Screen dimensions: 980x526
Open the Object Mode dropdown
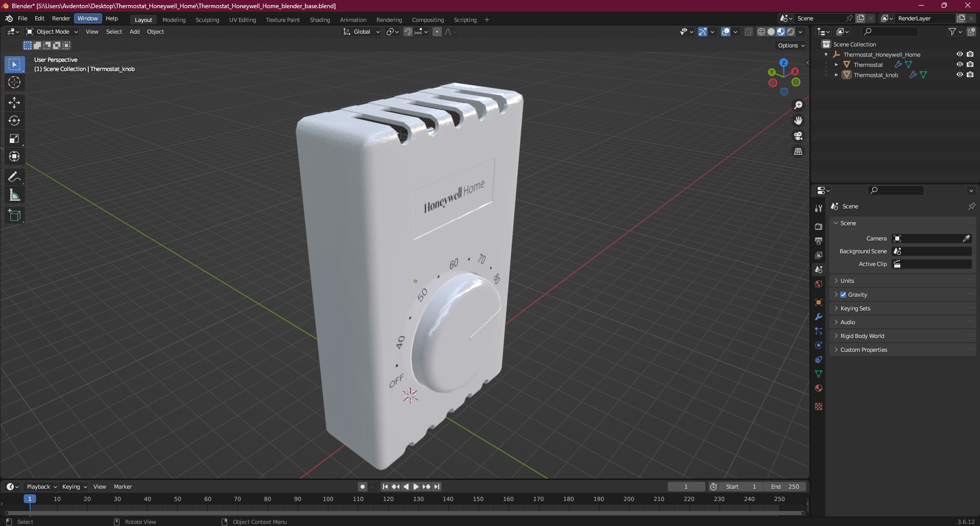click(x=53, y=32)
